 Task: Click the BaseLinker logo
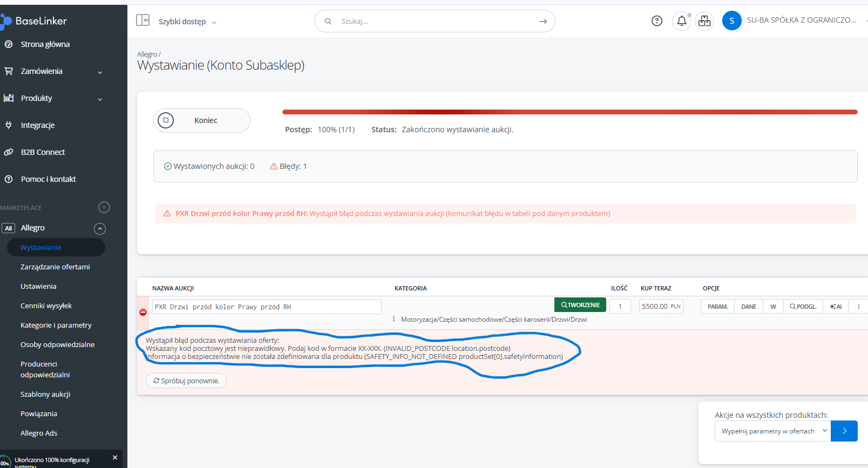[x=34, y=21]
